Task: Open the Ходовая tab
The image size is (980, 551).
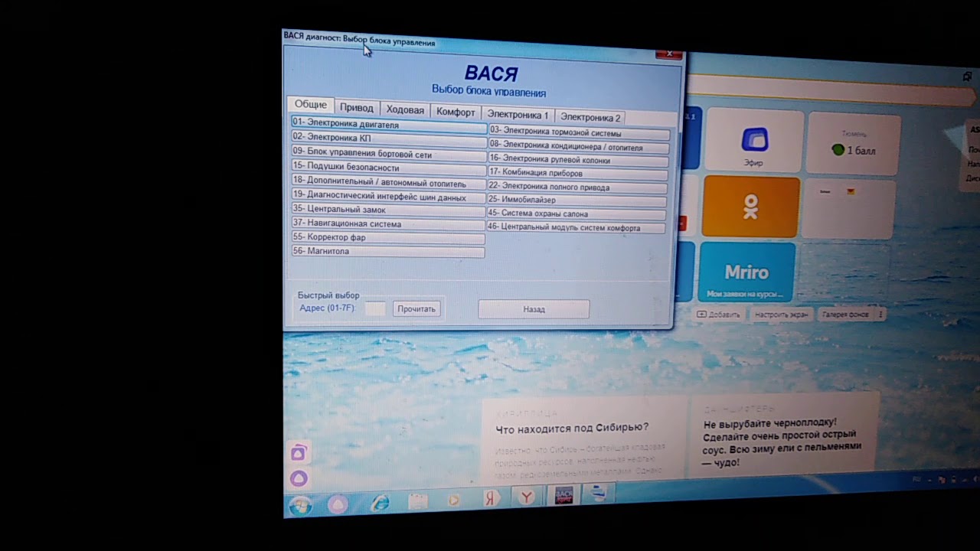Action: click(404, 110)
